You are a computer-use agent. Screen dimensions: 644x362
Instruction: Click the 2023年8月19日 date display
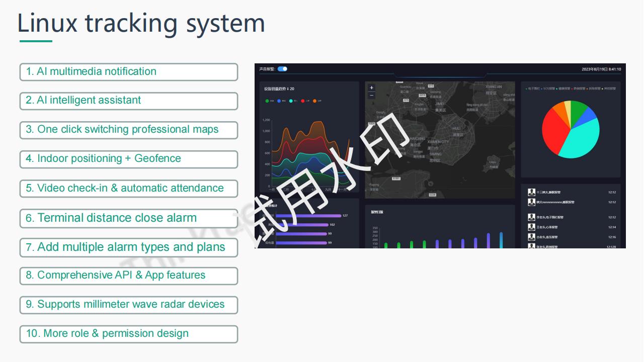[601, 70]
